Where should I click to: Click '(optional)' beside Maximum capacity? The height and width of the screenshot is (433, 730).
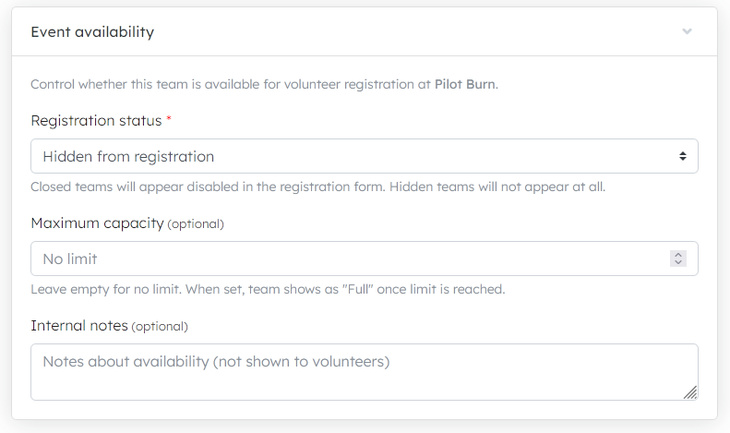click(195, 224)
